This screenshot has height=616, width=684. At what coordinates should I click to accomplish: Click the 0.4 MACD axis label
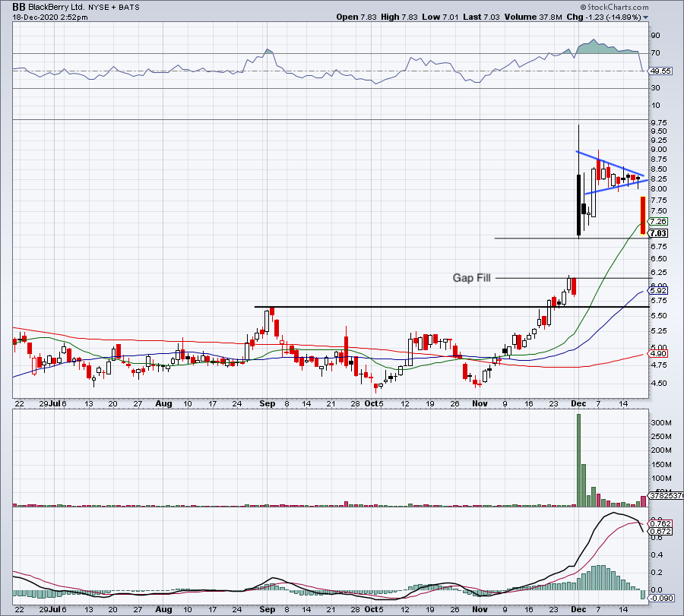(657, 555)
